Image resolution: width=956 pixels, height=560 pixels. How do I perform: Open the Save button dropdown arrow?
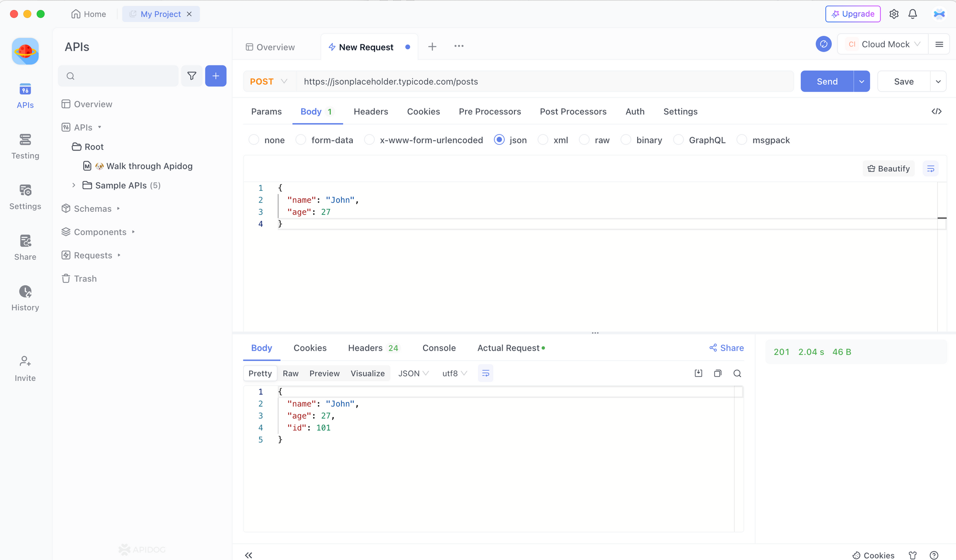(938, 81)
